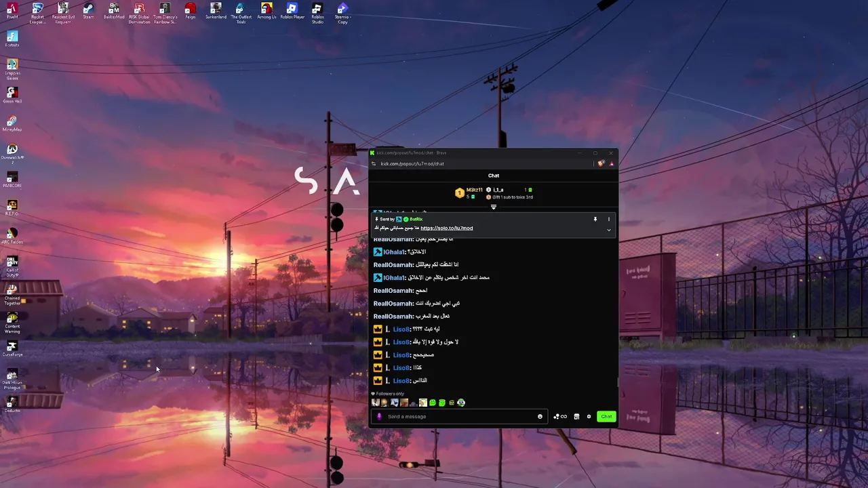This screenshot has width=868, height=488.
Task: Select the last emote in quick bar
Action: (x=461, y=403)
